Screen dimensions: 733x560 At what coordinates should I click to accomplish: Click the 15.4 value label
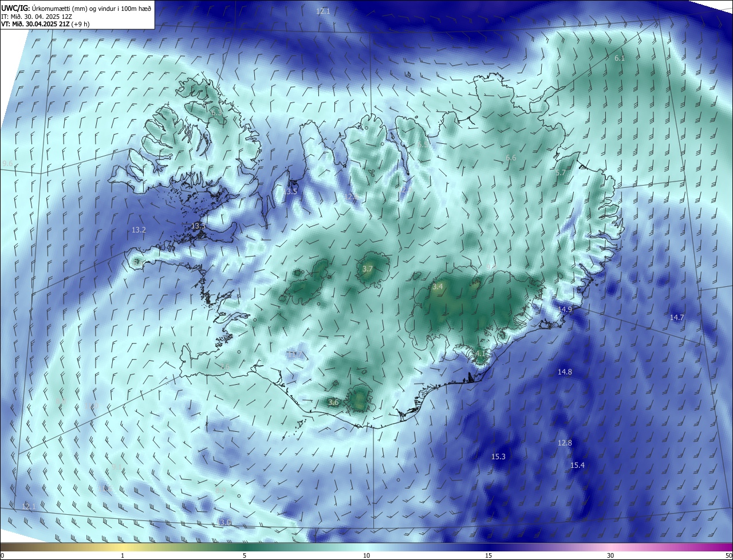point(577,465)
